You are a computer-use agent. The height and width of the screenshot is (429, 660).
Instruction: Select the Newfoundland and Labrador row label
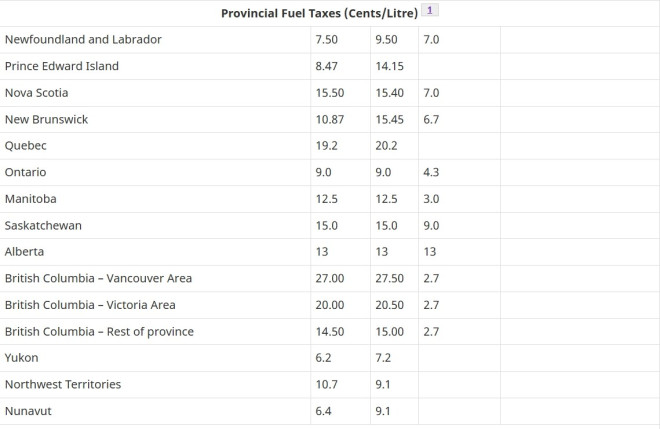tap(83, 40)
